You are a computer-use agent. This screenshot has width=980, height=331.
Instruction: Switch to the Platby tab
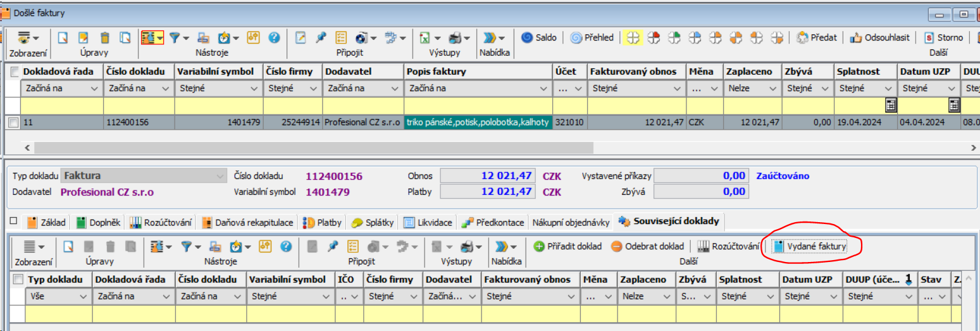click(323, 222)
